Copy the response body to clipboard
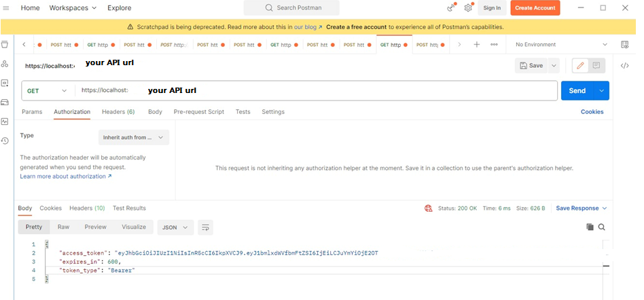This screenshot has height=300, width=644. (x=590, y=227)
